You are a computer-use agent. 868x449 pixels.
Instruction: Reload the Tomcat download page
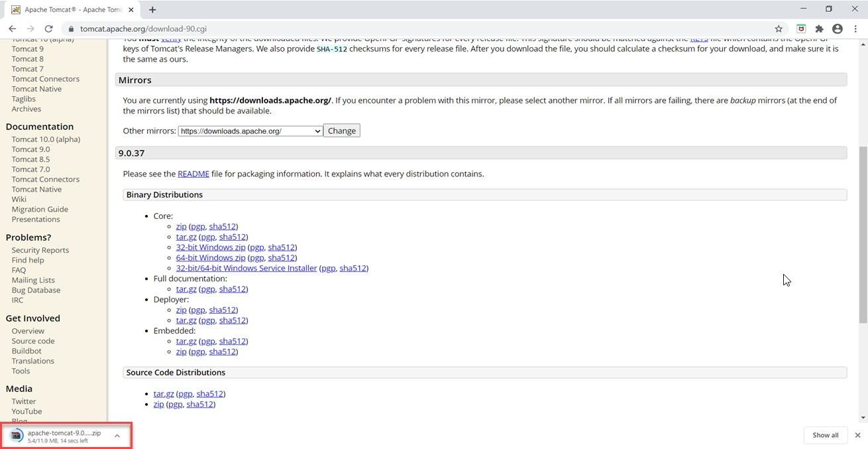48,29
